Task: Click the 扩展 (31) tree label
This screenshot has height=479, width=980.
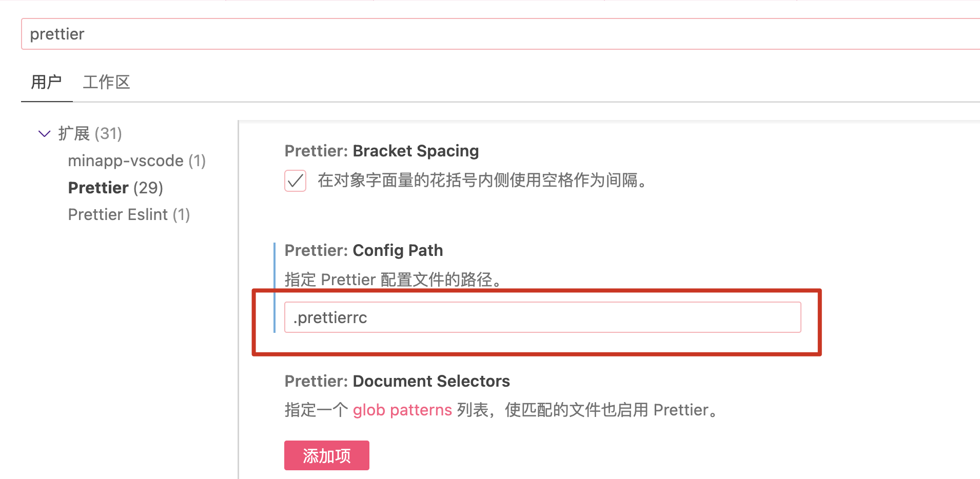Action: (x=90, y=133)
